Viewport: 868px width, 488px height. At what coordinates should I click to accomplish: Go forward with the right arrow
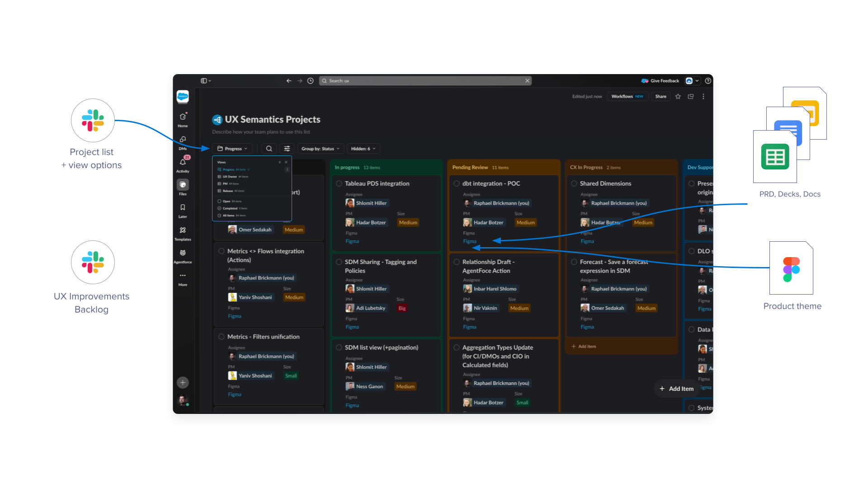pyautogui.click(x=300, y=81)
